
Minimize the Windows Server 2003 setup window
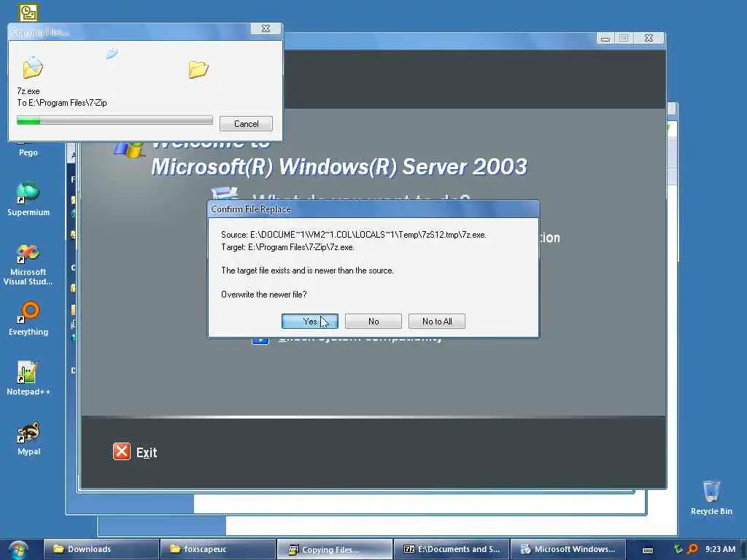pyautogui.click(x=605, y=38)
